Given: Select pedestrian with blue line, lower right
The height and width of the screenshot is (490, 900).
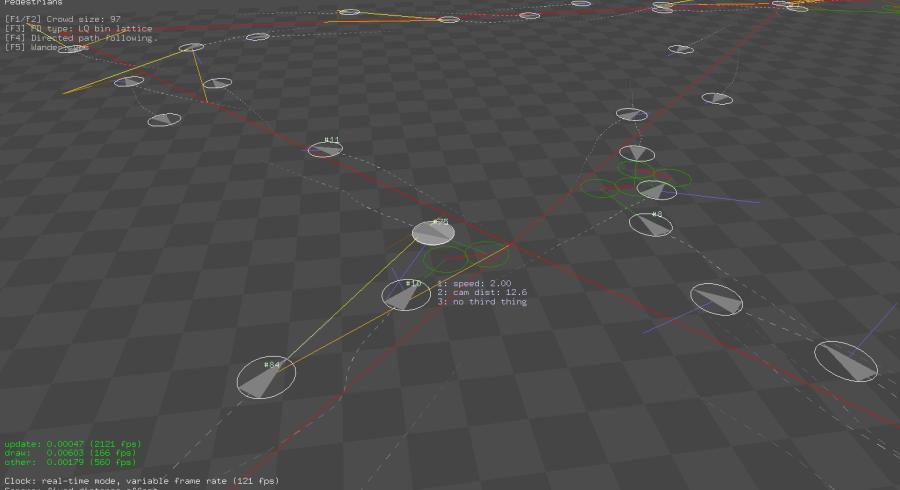Looking at the screenshot, I should point(716,298).
